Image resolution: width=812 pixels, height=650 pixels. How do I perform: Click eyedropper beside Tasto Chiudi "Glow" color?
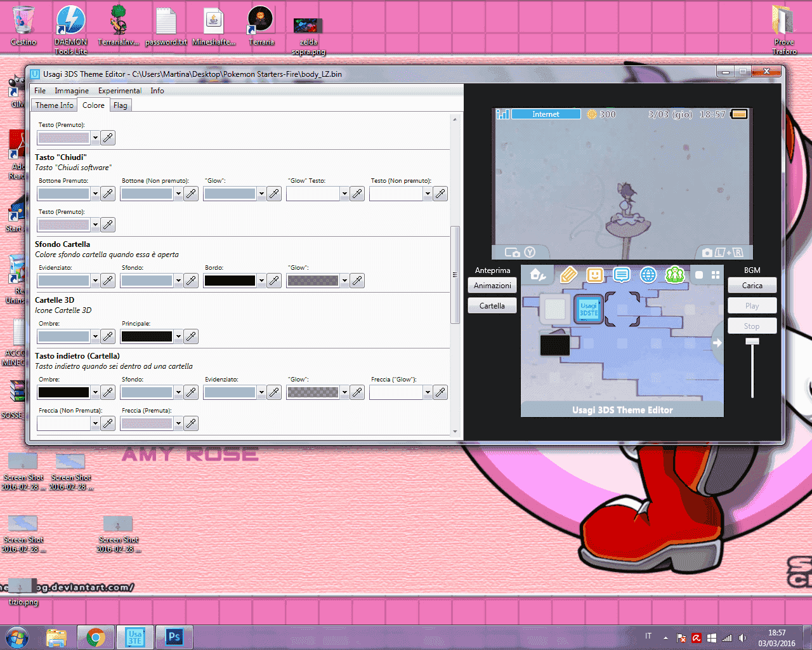[x=275, y=194]
